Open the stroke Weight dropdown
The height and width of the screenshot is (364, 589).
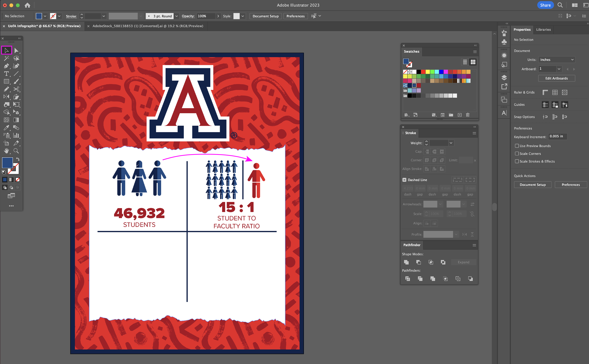point(451,143)
